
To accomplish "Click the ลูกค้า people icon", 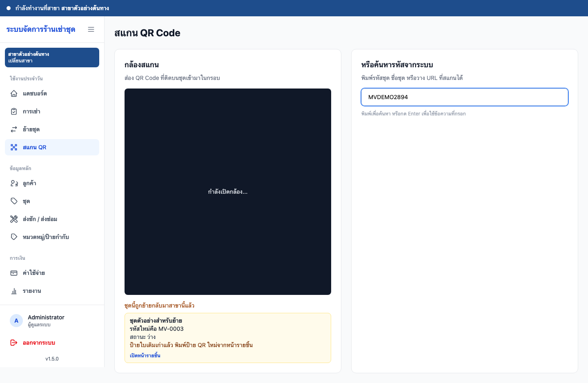I will 14,183.
